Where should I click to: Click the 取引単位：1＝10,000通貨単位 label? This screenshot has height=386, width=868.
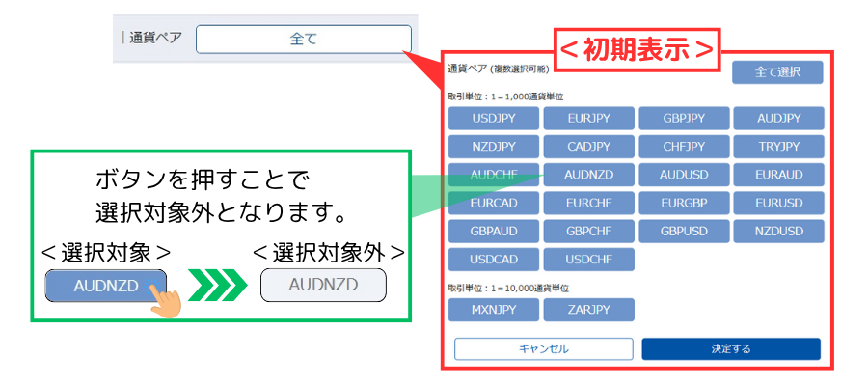pyautogui.click(x=508, y=288)
